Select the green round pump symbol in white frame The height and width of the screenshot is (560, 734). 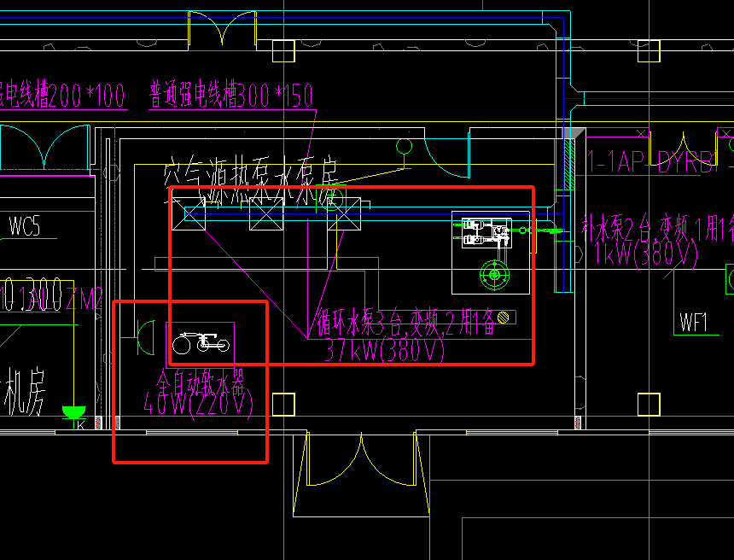[x=494, y=276]
